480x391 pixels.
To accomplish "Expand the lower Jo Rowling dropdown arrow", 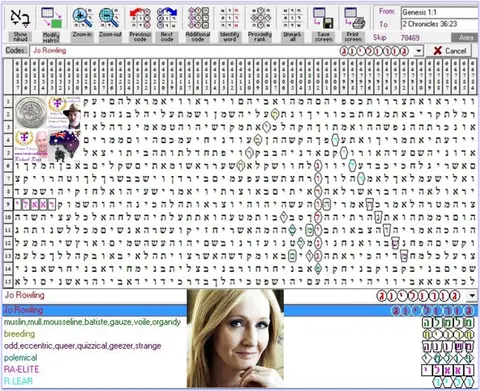I will (472, 296).
